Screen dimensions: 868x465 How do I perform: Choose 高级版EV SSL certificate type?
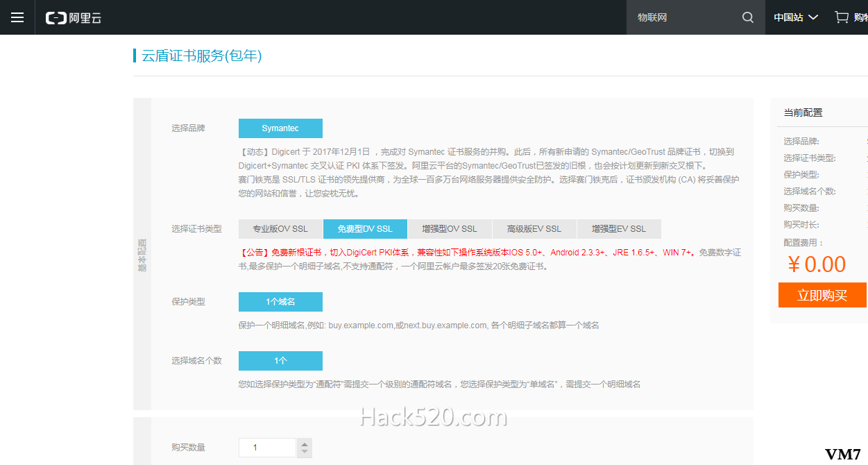click(x=534, y=229)
